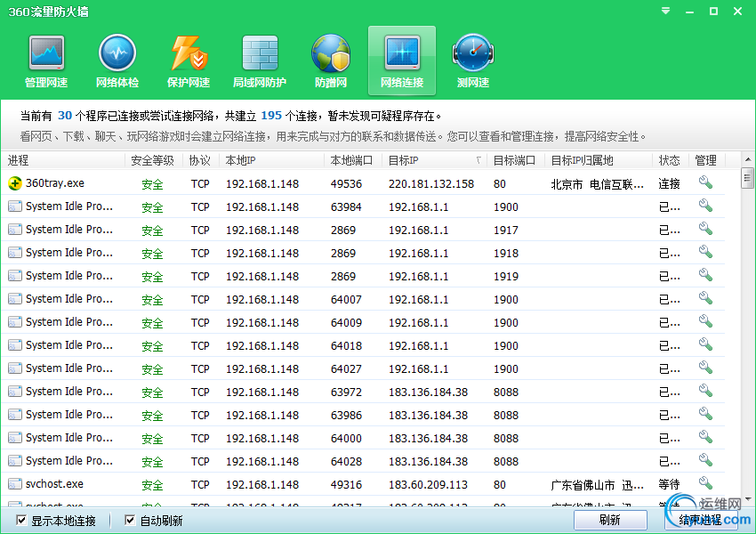
Task: Click wrench icon for local port 63972 row
Action: tap(705, 392)
